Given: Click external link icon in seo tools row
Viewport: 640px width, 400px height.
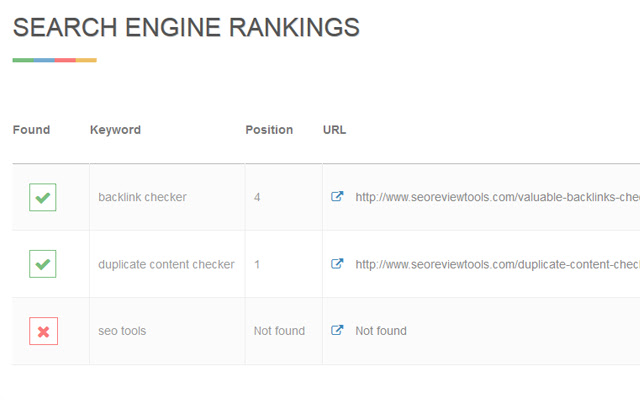Looking at the screenshot, I should (x=337, y=331).
